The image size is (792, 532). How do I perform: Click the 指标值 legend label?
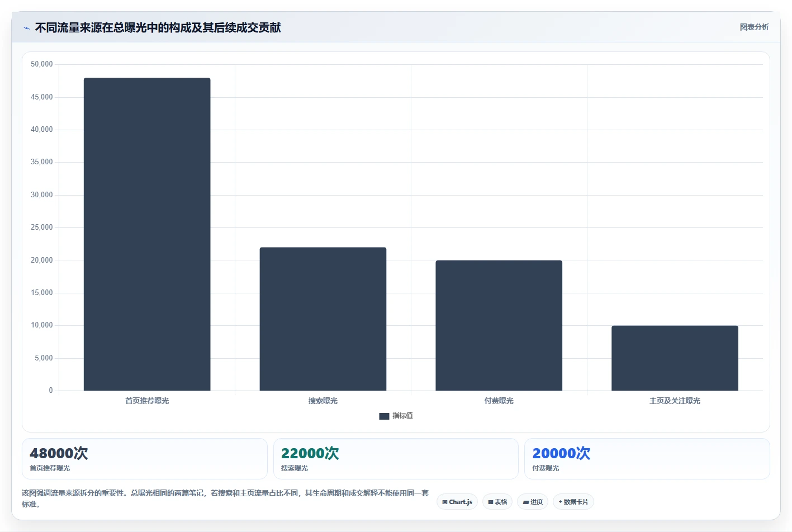402,416
